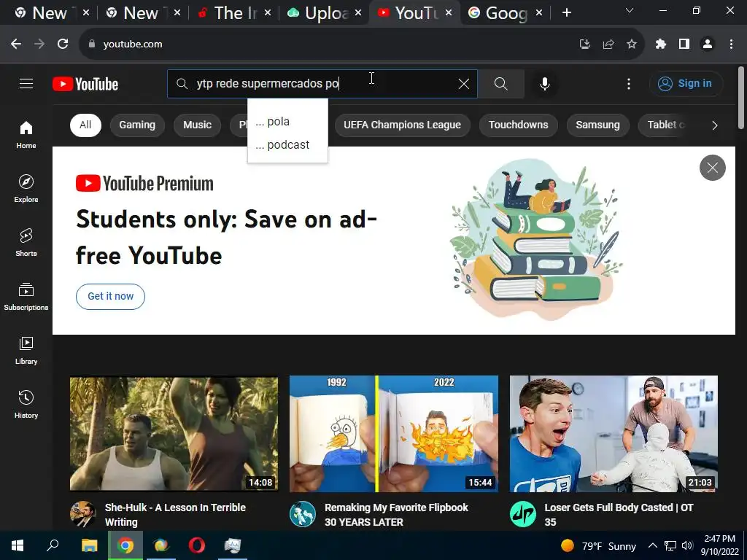Toggle the Chrome side panel
Viewport: 747px width, 560px height.
coord(684,44)
